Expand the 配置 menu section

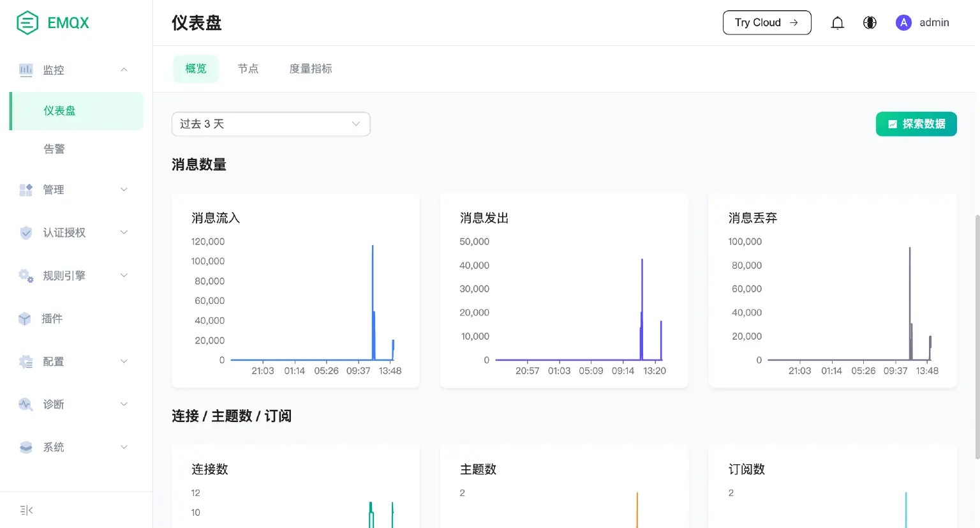tap(124, 361)
